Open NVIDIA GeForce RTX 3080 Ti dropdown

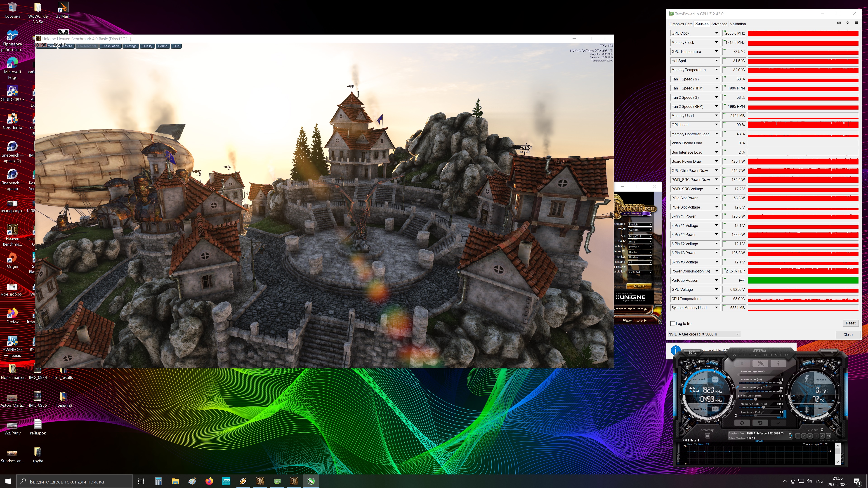704,334
